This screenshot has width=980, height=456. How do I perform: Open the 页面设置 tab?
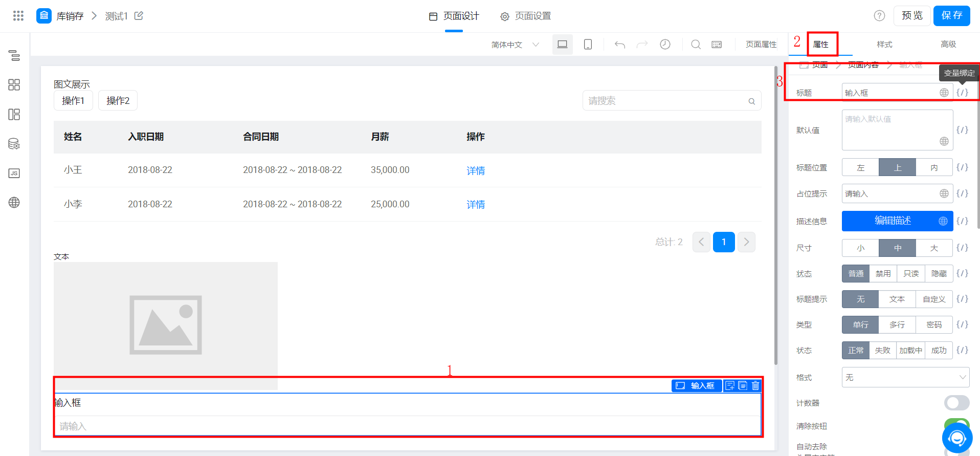coord(526,16)
